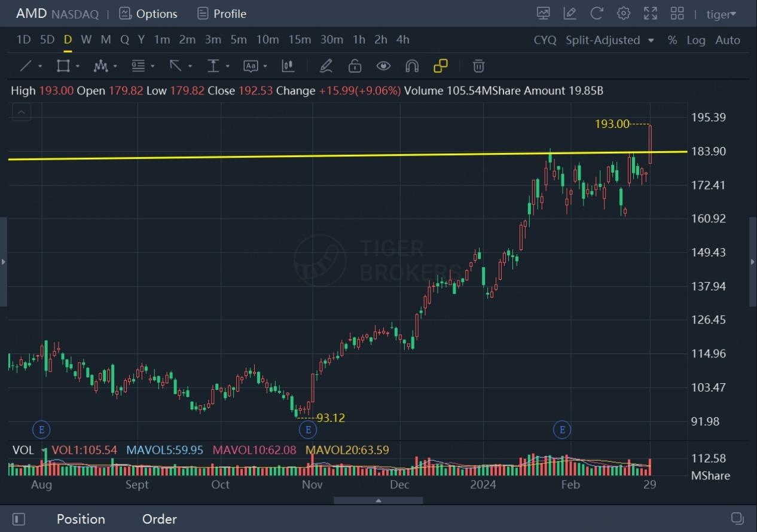Expand the tiger account dropdown
Viewport: 757px width, 532px height.
pos(721,14)
